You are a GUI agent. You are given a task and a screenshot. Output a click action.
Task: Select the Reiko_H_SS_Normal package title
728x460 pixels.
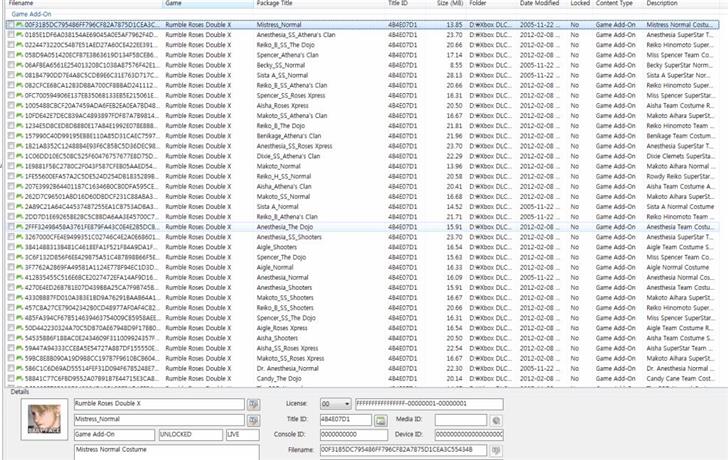point(284,176)
